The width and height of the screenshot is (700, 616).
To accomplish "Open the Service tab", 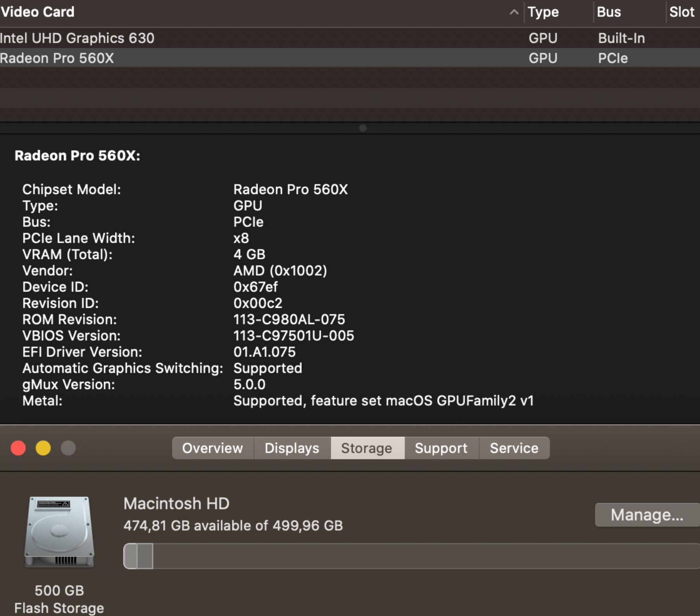I will 514,448.
